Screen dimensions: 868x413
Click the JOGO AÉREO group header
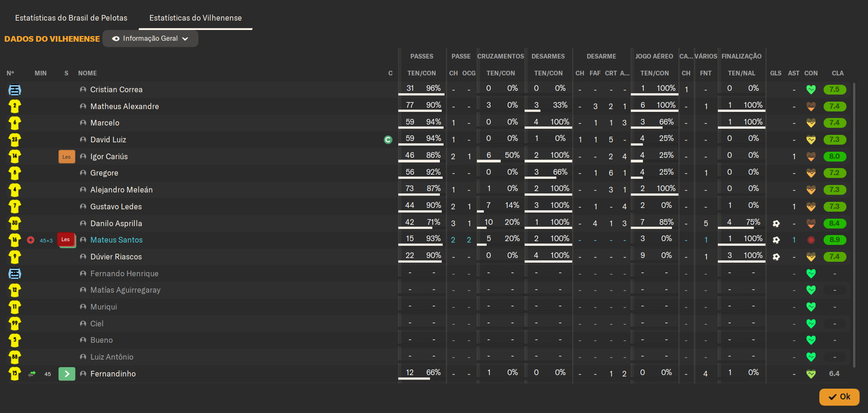654,56
